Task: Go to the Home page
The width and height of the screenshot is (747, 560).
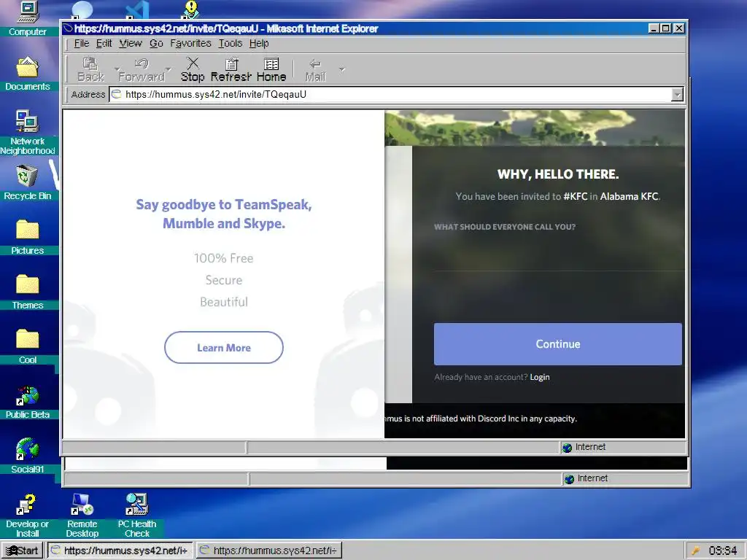Action: [x=271, y=69]
